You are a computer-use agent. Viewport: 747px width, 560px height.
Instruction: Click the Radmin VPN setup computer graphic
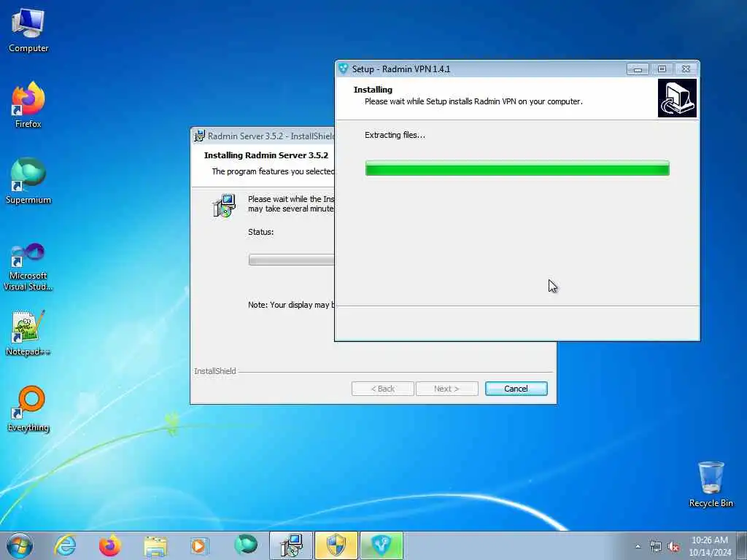click(677, 98)
